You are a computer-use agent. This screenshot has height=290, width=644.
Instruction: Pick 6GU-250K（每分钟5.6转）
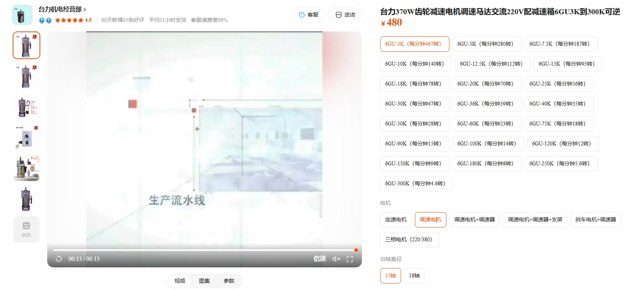tap(561, 164)
